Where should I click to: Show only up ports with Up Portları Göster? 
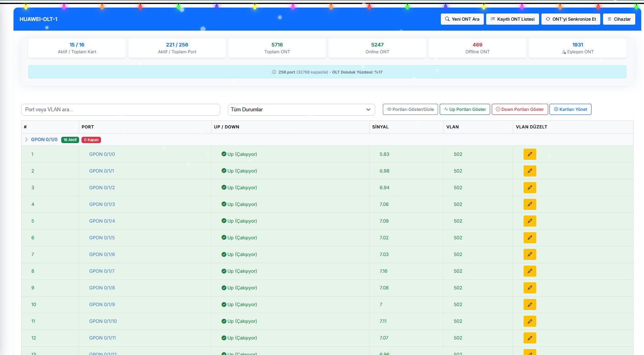(x=465, y=109)
